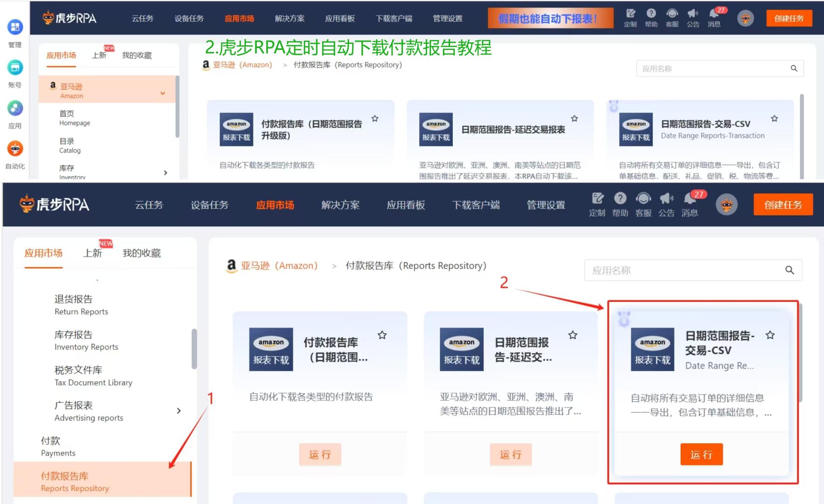Viewport: 824px width, 504px height.
Task: Expand 库存 Inventory arrow in upper screenshot
Action: [x=166, y=173]
